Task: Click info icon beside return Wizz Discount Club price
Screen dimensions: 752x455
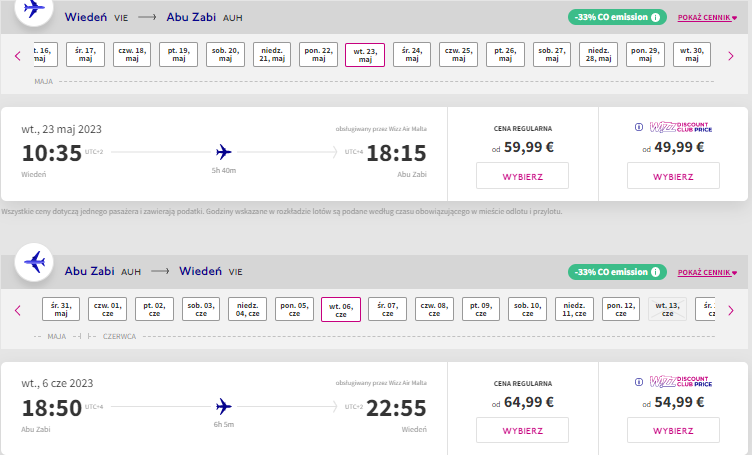Action: 639,382
